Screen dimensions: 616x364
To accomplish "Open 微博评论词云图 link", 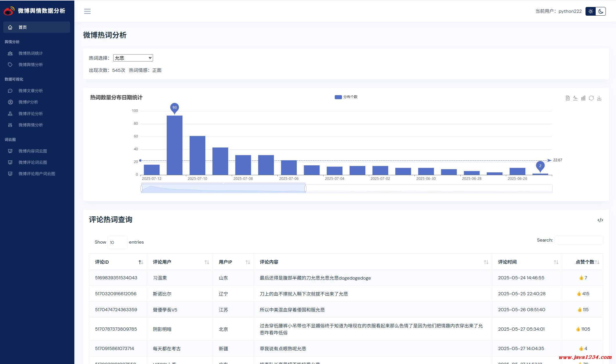I will (33, 162).
